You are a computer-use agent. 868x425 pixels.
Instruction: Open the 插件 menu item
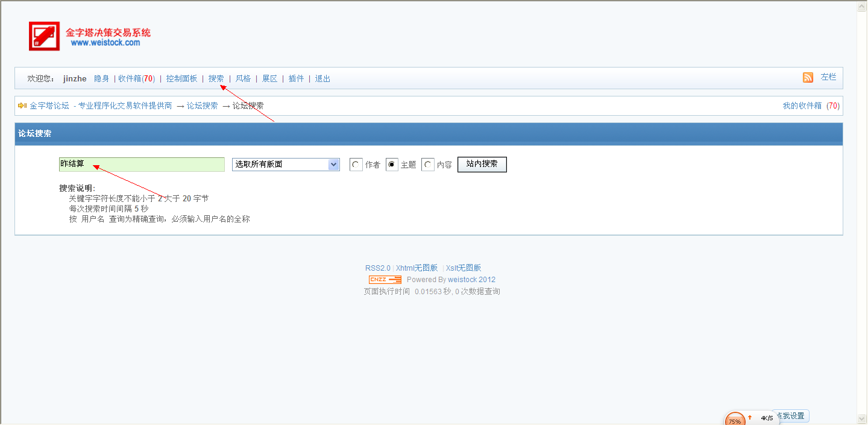pyautogui.click(x=296, y=78)
